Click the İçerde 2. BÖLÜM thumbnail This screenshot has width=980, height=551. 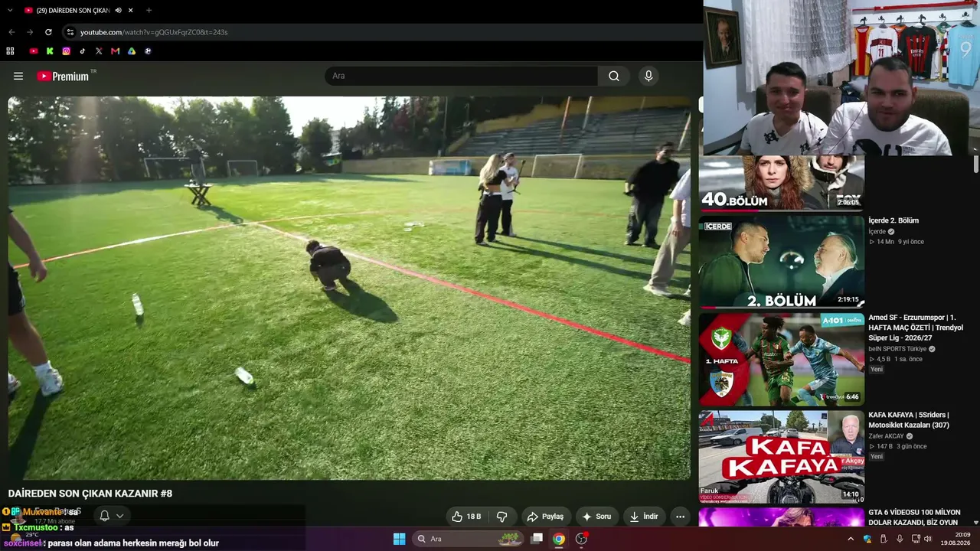tap(781, 262)
